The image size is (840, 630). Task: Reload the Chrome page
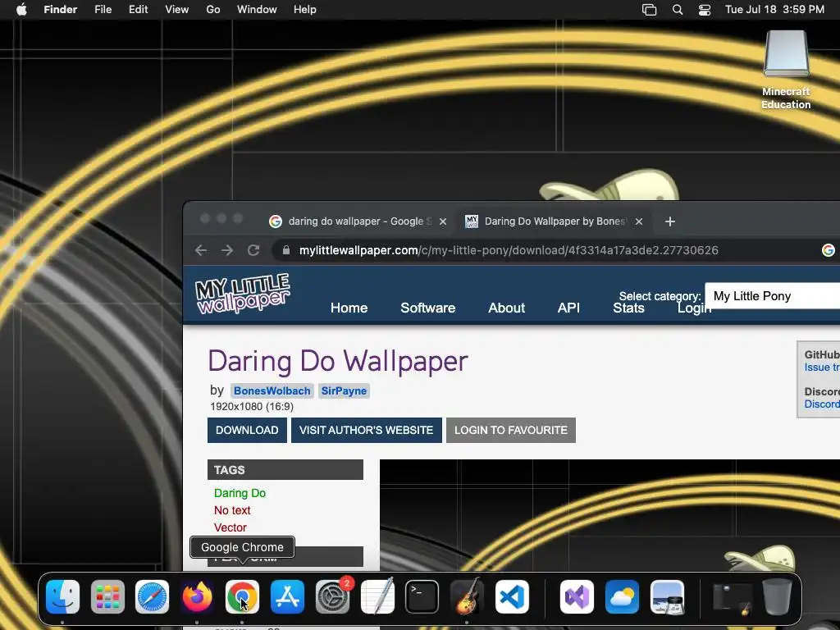click(253, 250)
